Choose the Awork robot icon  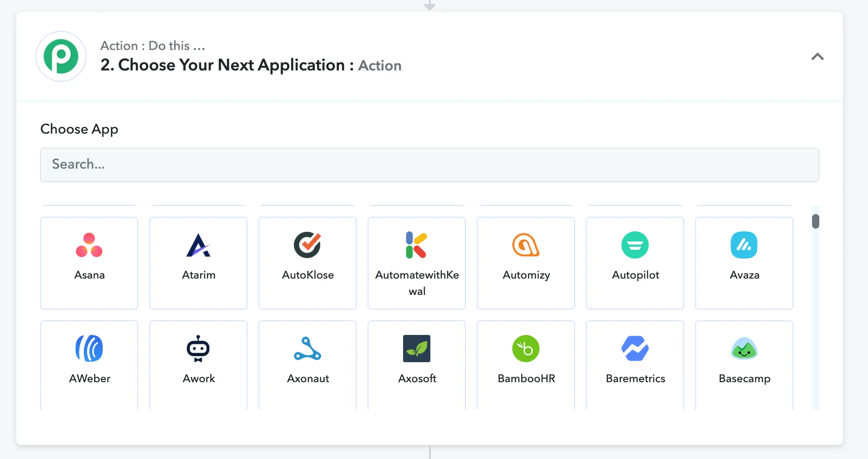pos(198,349)
